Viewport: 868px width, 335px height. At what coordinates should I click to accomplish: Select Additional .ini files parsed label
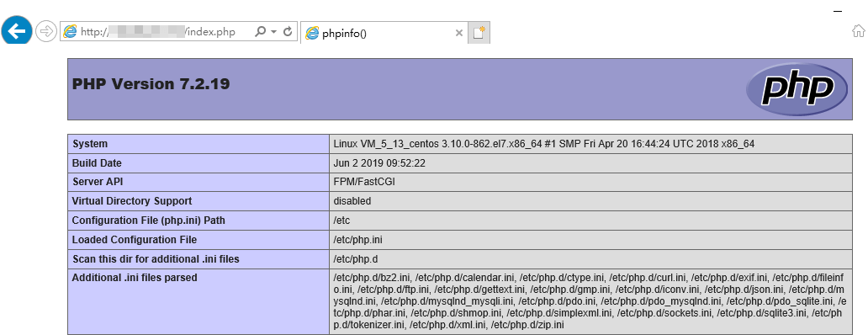click(135, 278)
